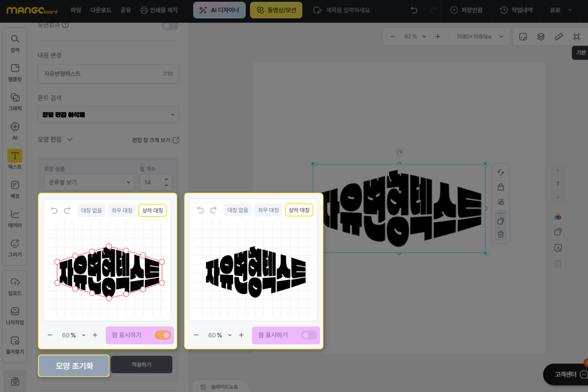Open the 그래픽 graphics sidebar icon
This screenshot has height=392, width=588.
[15, 101]
